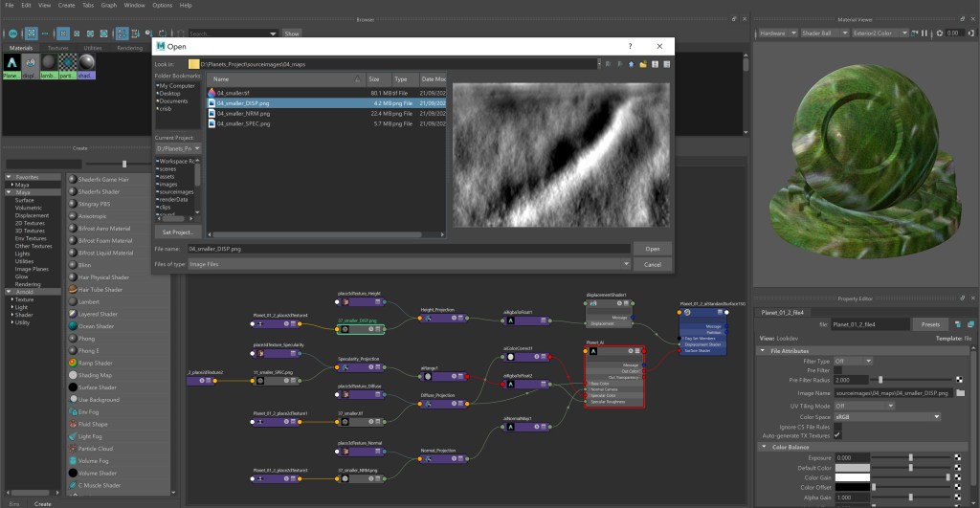This screenshot has height=508, width=980.
Task: Pause the Material Viewer render
Action: pyautogui.click(x=926, y=33)
